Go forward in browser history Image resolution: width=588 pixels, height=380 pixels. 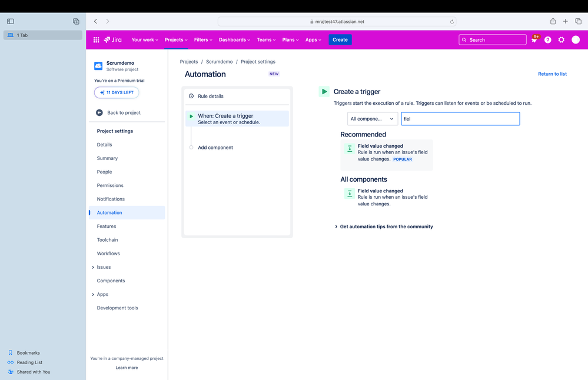coord(108,21)
